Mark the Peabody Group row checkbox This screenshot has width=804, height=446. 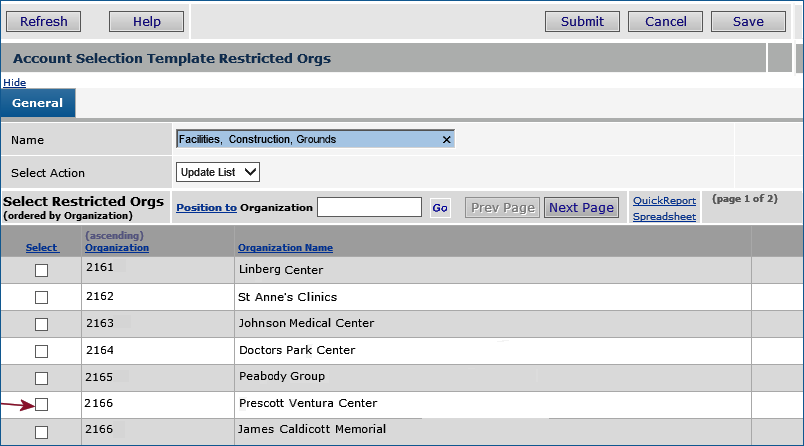point(41,379)
